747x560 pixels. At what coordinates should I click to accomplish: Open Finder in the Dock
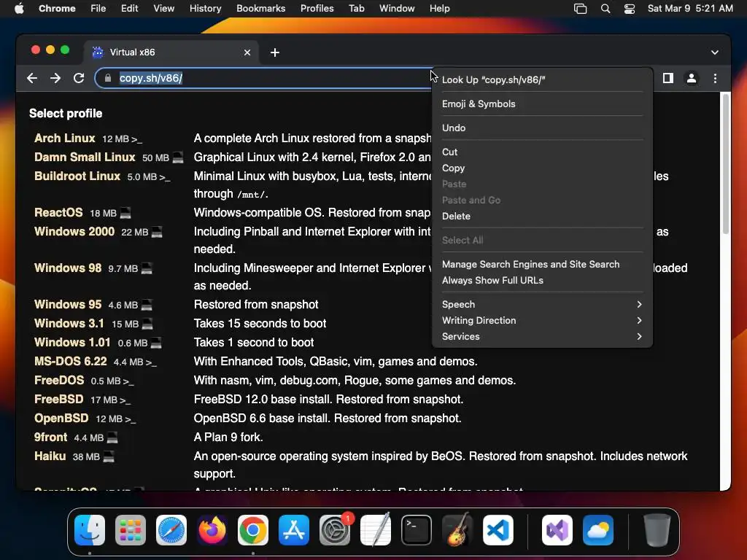90,530
